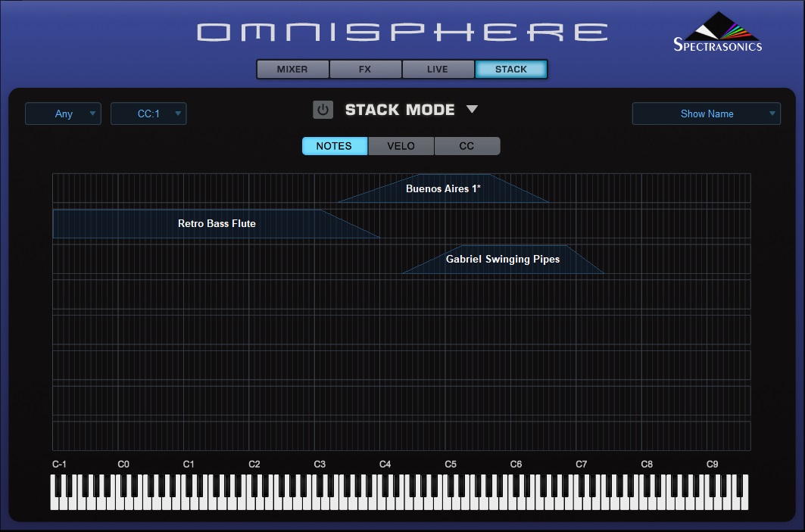Select the Buenos Aires 1* region
This screenshot has height=532, width=805.
click(443, 188)
